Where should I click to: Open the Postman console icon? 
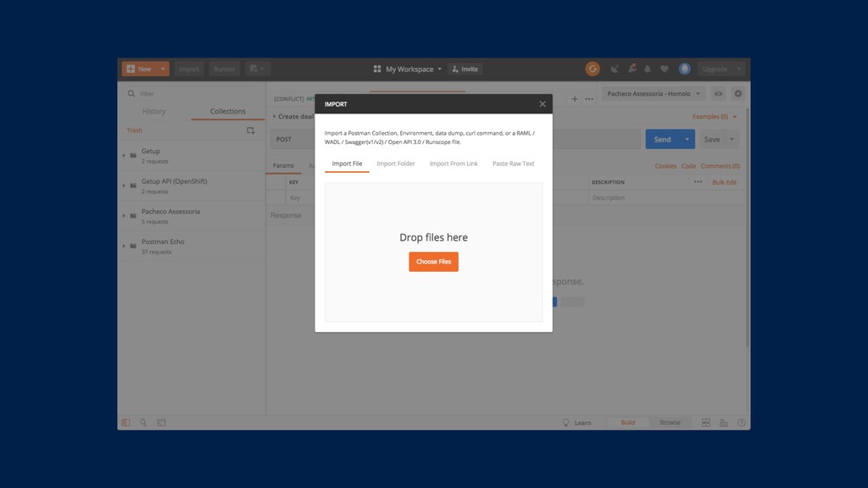pos(161,423)
